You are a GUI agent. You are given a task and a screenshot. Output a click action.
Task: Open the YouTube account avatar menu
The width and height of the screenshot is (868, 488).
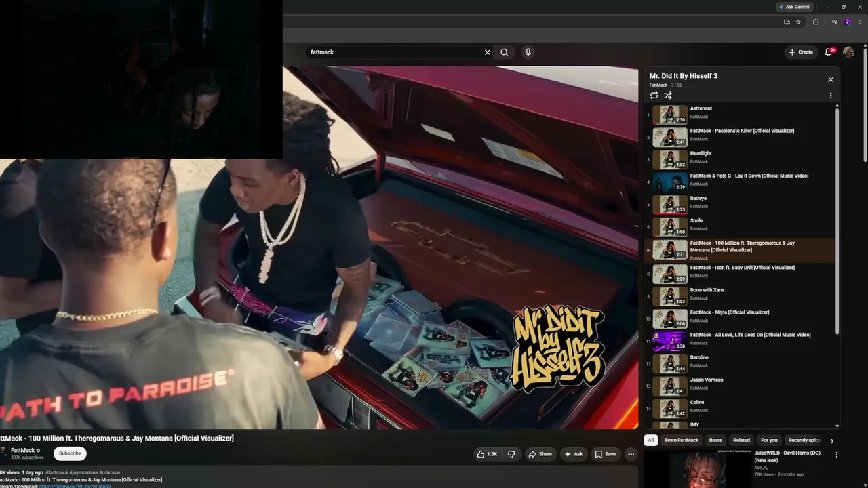848,52
